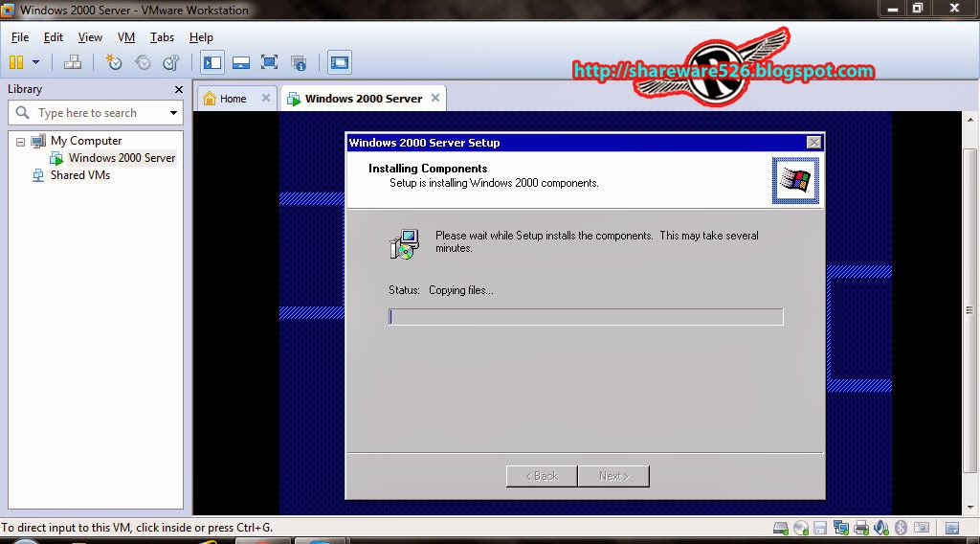Click the Back button in Setup
This screenshot has height=544, width=980.
[x=542, y=476]
